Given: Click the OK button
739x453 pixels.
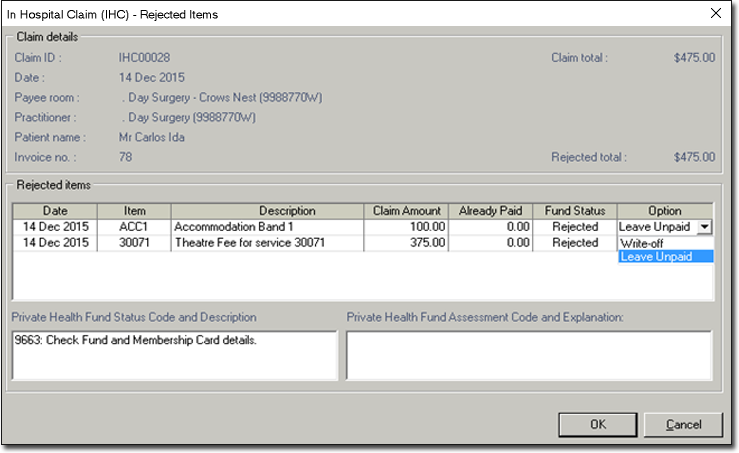Looking at the screenshot, I should [597, 424].
